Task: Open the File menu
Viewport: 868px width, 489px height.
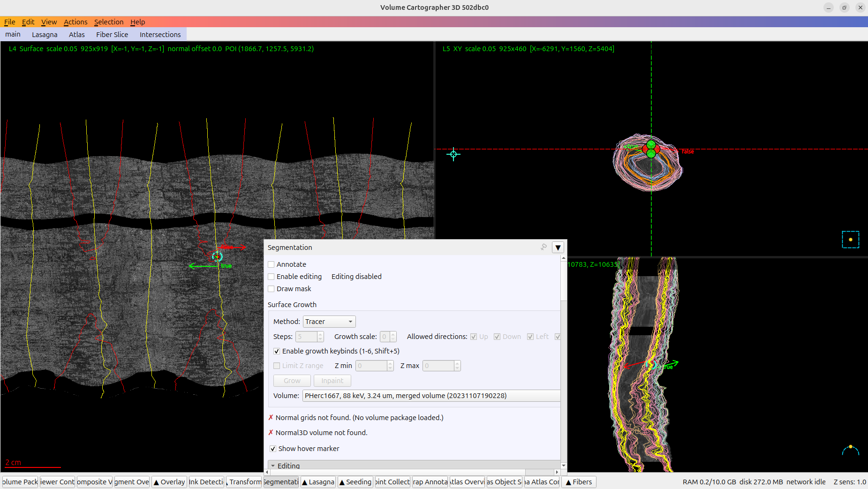Action: tap(9, 22)
